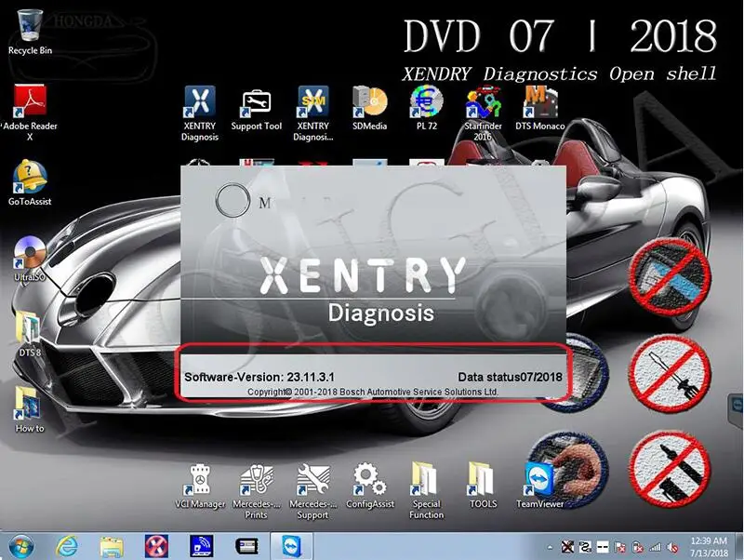Click the double-dash tray icon
Screen dimensions: 744x560
[603, 547]
